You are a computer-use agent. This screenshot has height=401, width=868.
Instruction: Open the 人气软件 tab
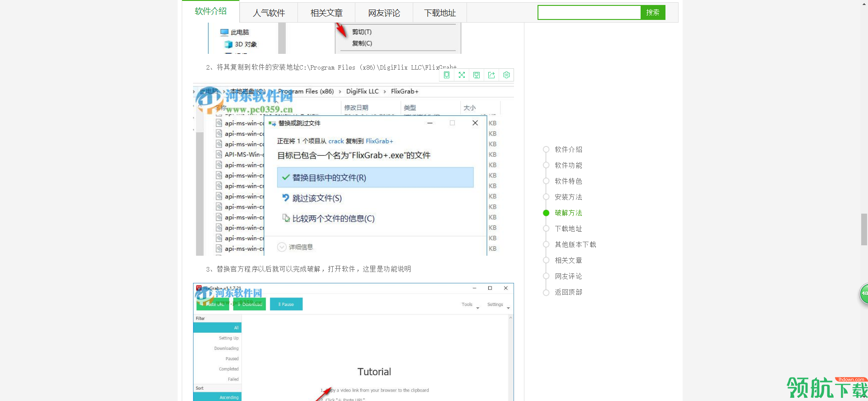(x=269, y=13)
